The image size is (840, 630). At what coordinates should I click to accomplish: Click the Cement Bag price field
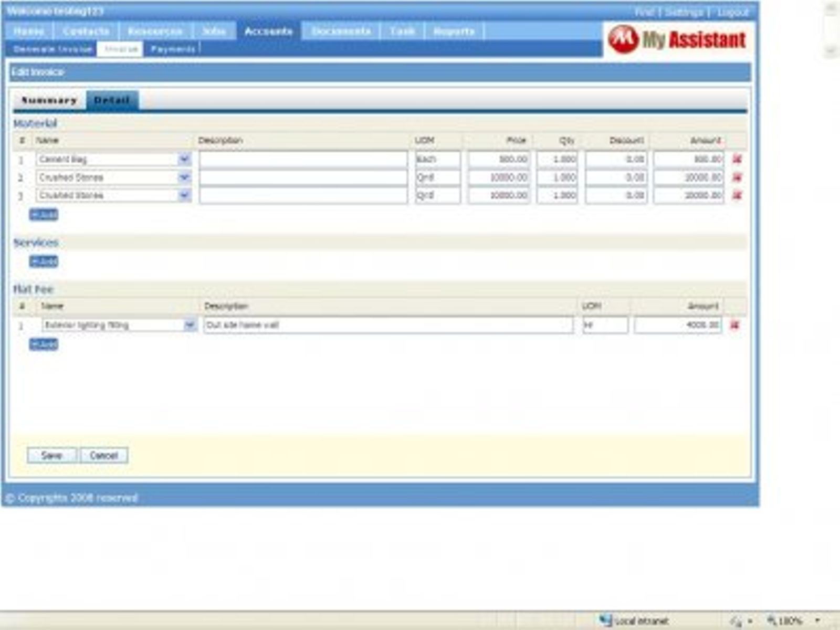499,159
